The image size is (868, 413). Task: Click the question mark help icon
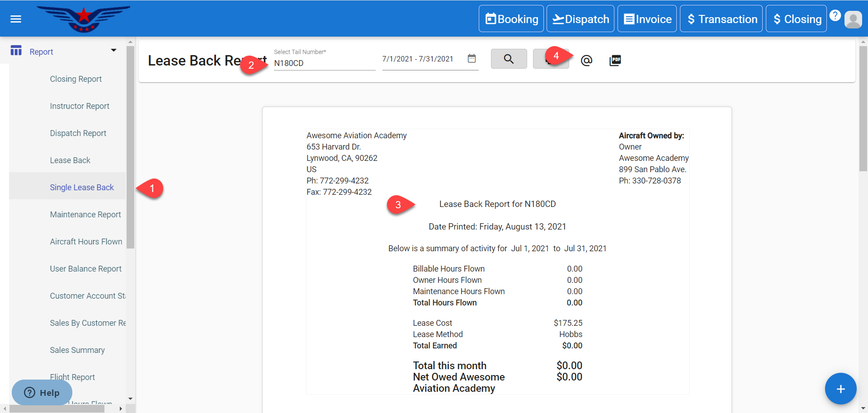[835, 15]
